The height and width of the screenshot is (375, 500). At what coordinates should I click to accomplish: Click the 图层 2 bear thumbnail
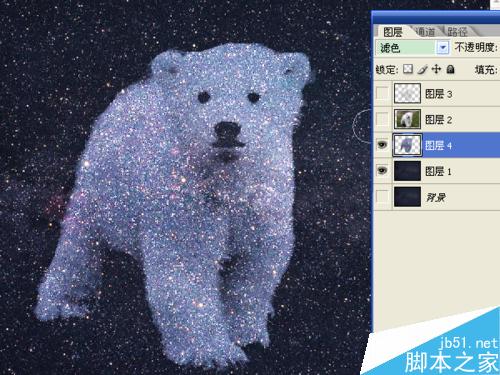click(x=407, y=119)
